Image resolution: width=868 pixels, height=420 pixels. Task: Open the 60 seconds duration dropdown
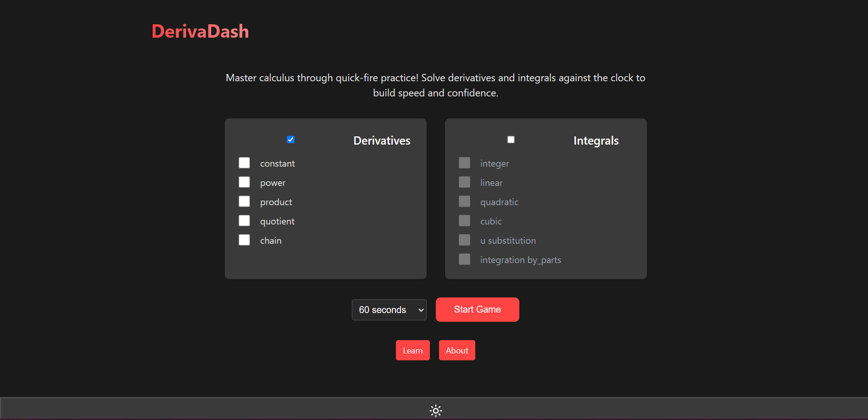tap(389, 309)
